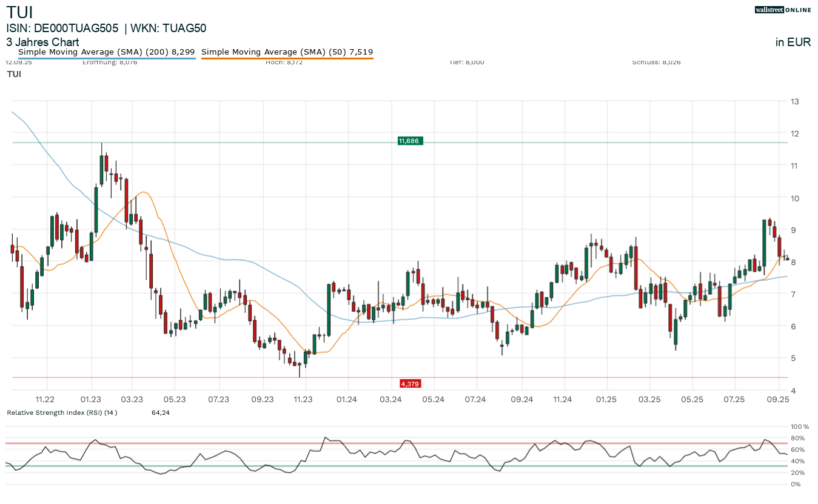Click the 12 price axis label

(795, 133)
